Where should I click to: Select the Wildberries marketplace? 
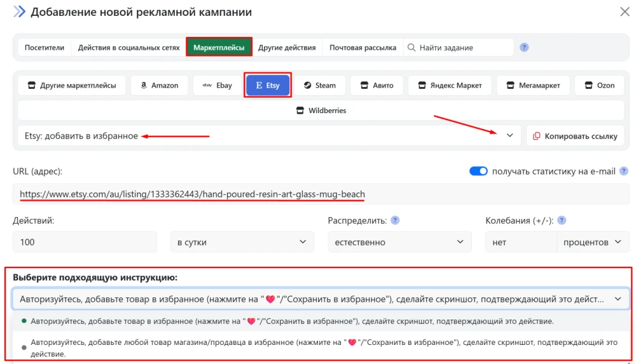321,111
